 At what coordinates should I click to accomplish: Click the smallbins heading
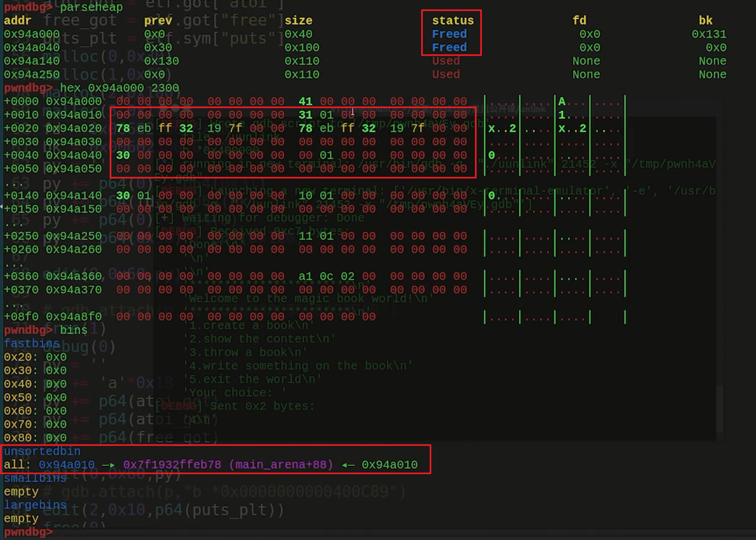[35, 478]
